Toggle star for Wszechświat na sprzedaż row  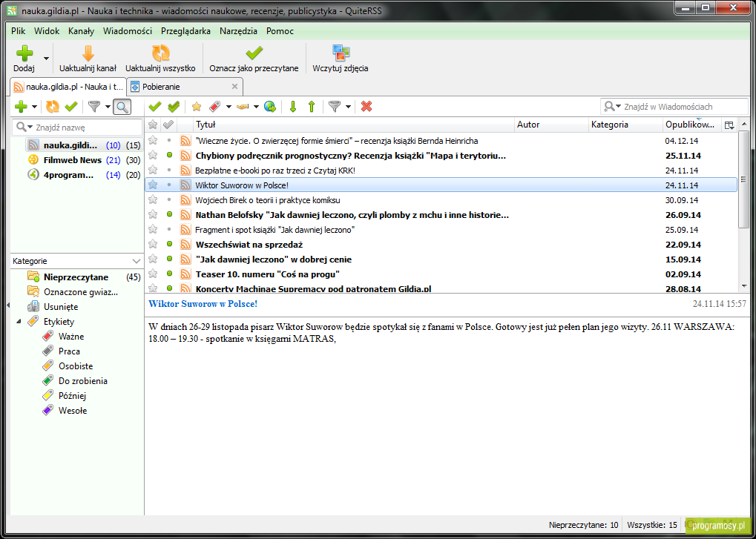coord(153,244)
